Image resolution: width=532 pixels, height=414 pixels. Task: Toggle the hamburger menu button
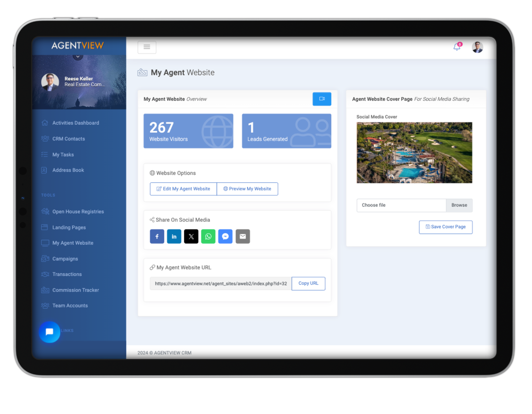click(x=147, y=47)
